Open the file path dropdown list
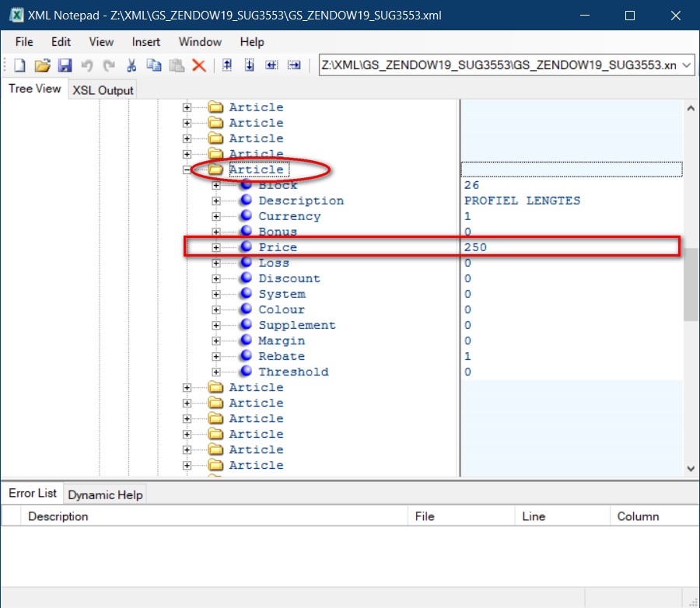The height and width of the screenshot is (608, 700). click(x=687, y=65)
